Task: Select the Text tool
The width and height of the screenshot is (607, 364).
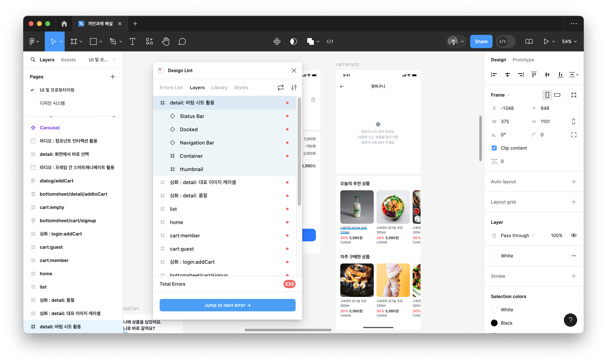Action: click(132, 41)
